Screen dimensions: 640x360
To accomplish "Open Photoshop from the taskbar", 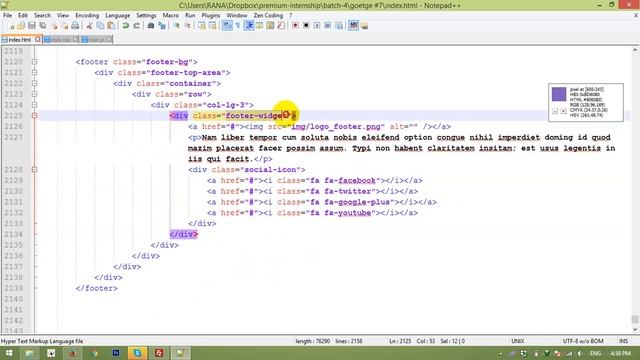I will coord(116,353).
